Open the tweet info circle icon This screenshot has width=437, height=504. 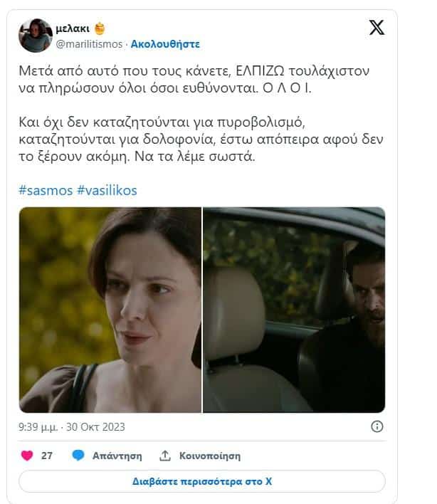click(x=377, y=426)
